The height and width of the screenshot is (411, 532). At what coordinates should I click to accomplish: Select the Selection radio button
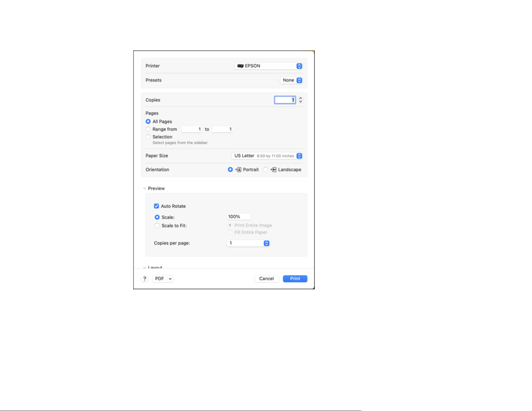(148, 137)
